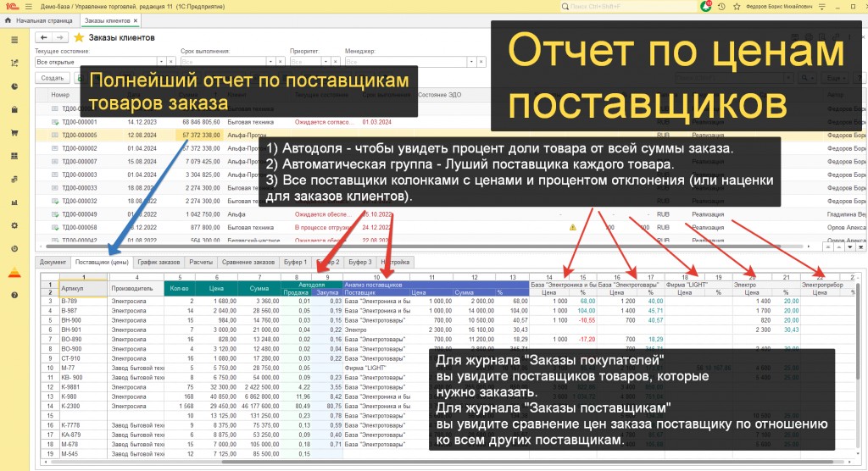Image resolution: width=868 pixels, height=471 pixels.
Task: Open sections menu icon in sidebar
Action: (14, 40)
